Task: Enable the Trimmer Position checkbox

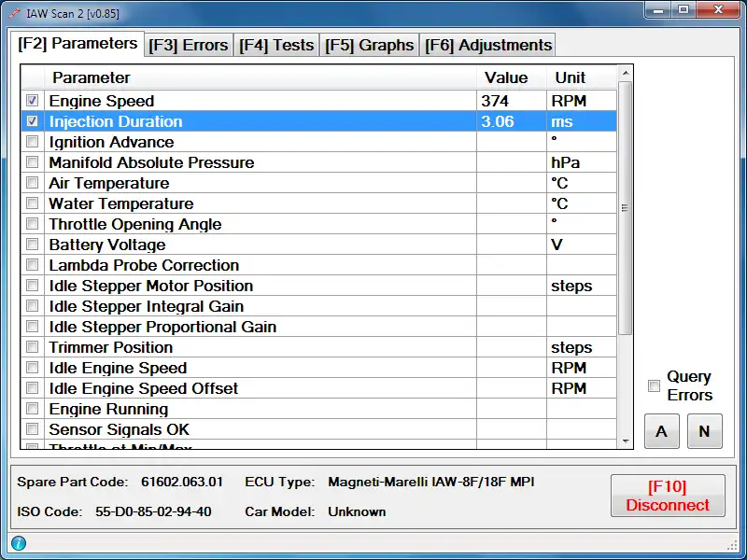Action: click(33, 346)
